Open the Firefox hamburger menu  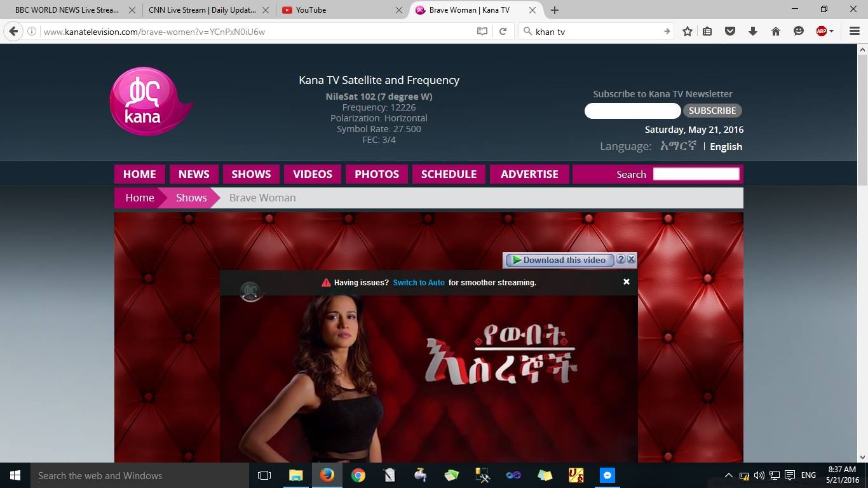click(x=855, y=31)
